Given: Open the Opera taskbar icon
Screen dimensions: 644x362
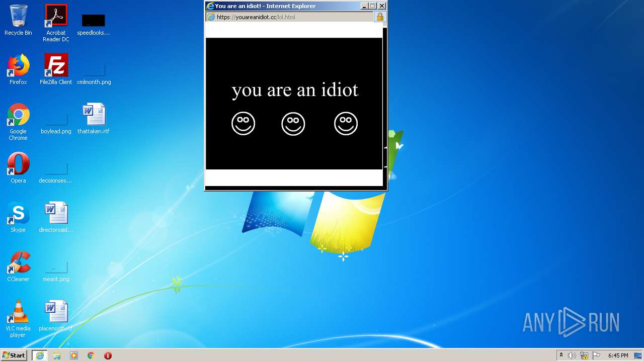Looking at the screenshot, I should tap(108, 355).
